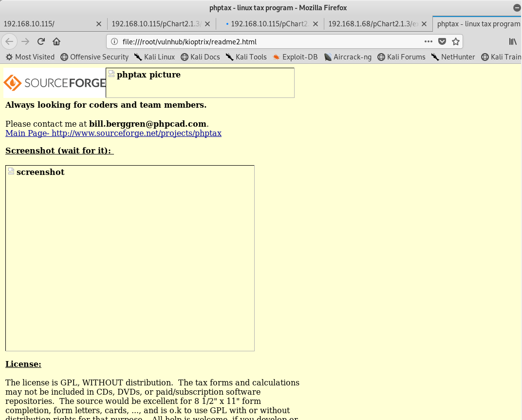Open Most Visited bookmarks folder
The width and height of the screenshot is (522, 420).
pos(30,57)
